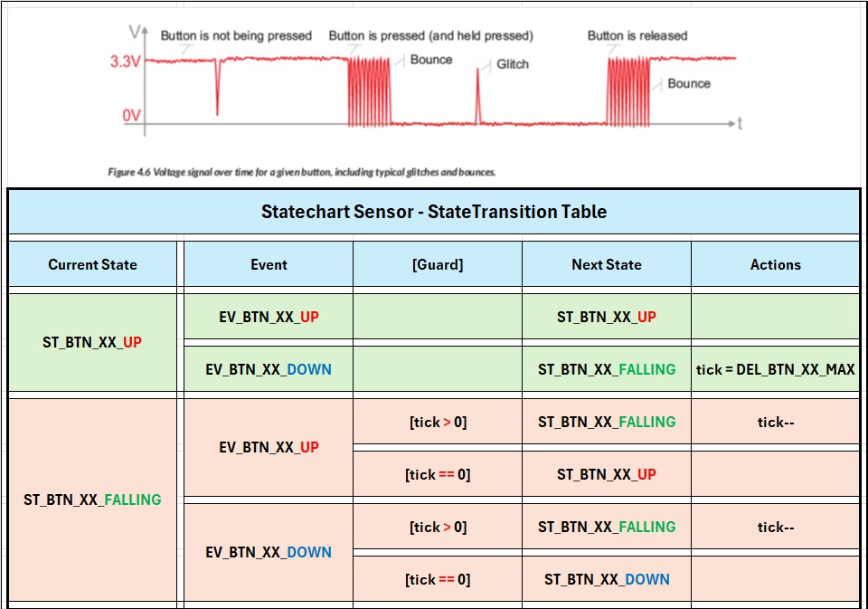Click the tick = DEL_BTN_XX_MAX action cell

[775, 369]
